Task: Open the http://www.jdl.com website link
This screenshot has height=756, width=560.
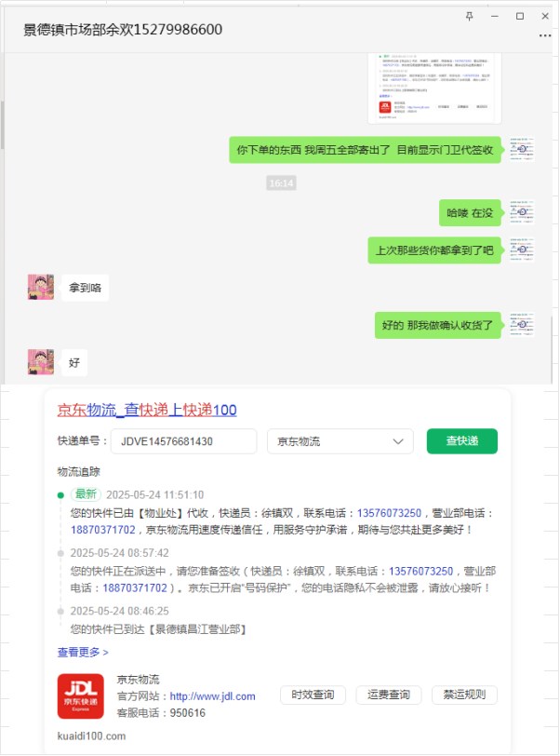Action: 212,696
